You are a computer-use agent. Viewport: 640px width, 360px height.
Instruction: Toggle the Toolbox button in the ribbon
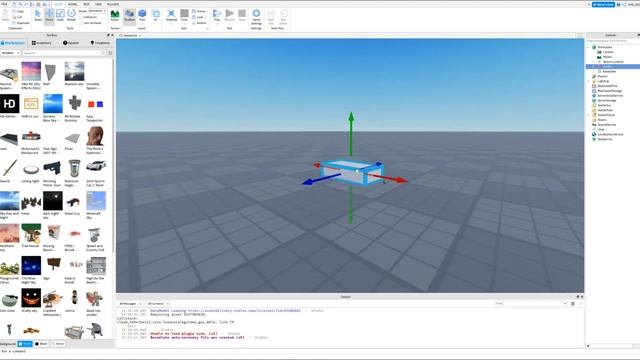point(129,16)
